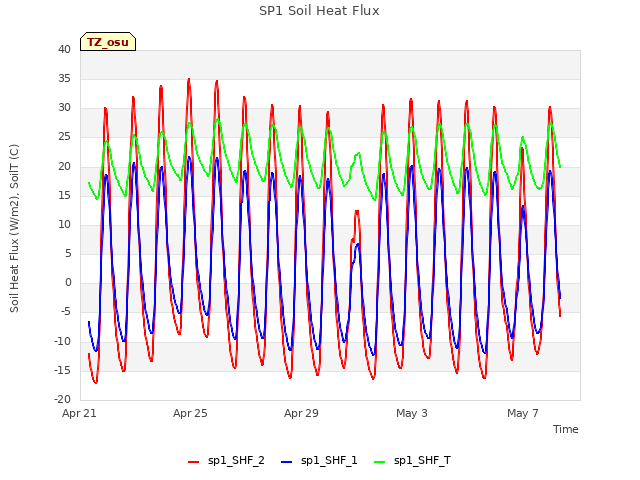Click the TZ_osu annotation label
640x480 pixels.
pyautogui.click(x=108, y=42)
